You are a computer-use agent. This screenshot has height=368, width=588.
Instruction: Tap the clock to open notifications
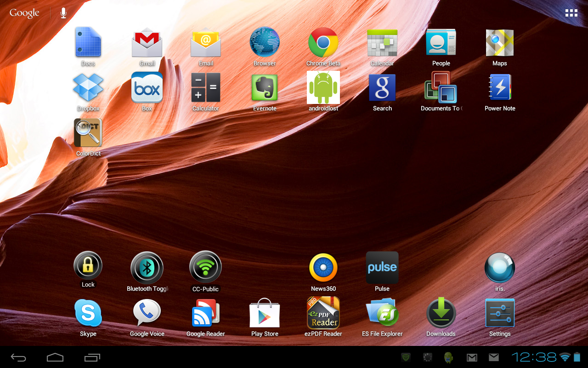coord(533,357)
